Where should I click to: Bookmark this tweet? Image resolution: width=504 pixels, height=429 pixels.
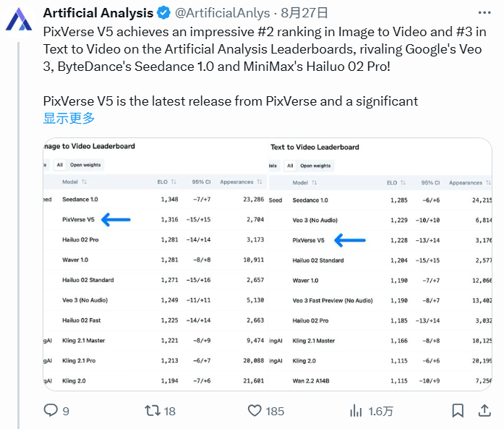[x=458, y=411]
